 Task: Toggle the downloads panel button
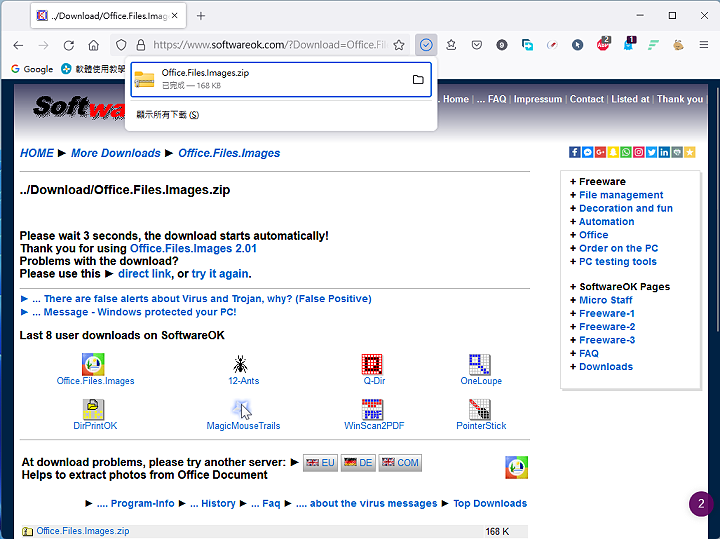pyautogui.click(x=426, y=45)
